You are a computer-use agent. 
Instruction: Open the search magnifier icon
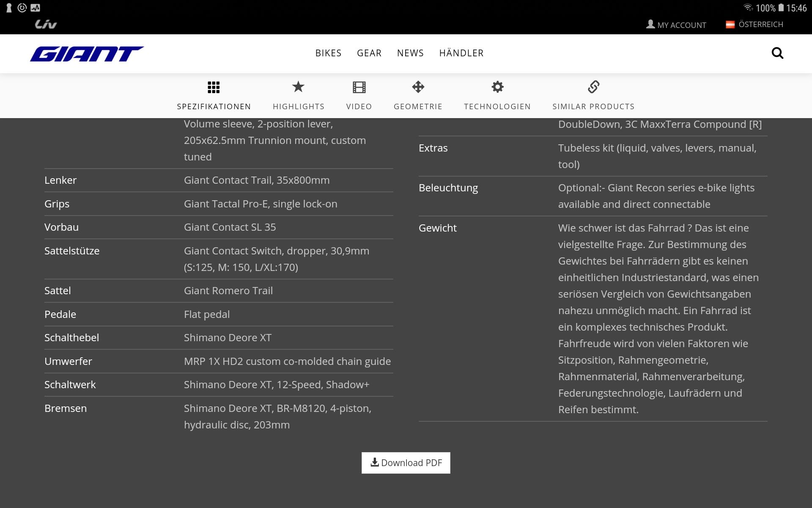click(x=777, y=53)
